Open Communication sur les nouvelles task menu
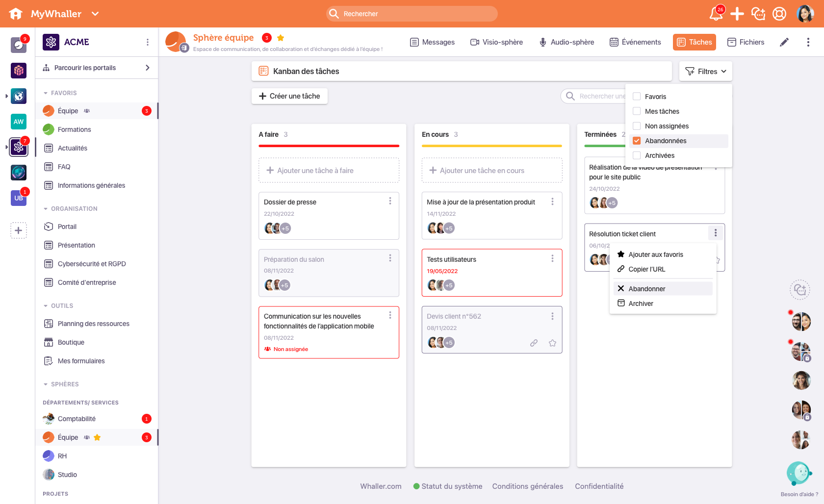Screen dimensions: 824x504 pos(390,315)
